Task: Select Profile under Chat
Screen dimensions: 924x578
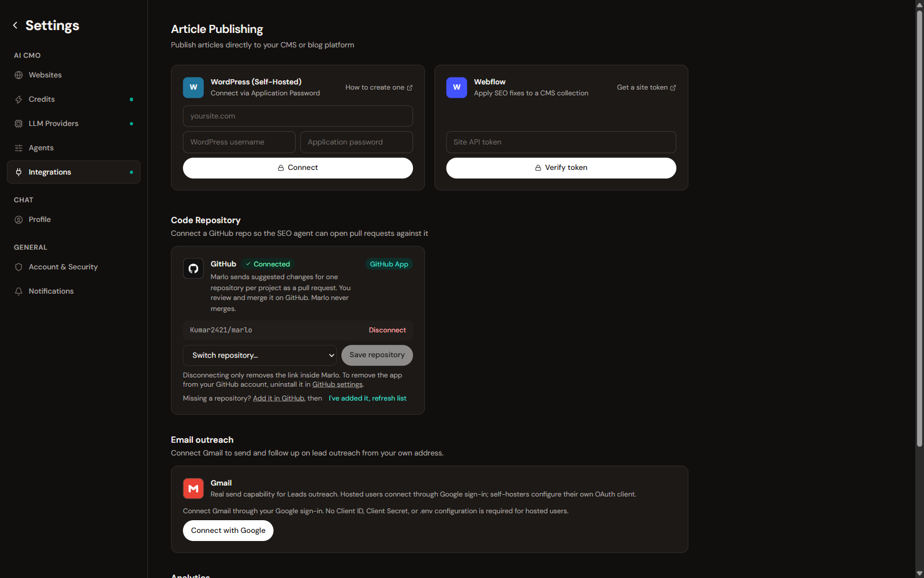Action: pos(73,220)
